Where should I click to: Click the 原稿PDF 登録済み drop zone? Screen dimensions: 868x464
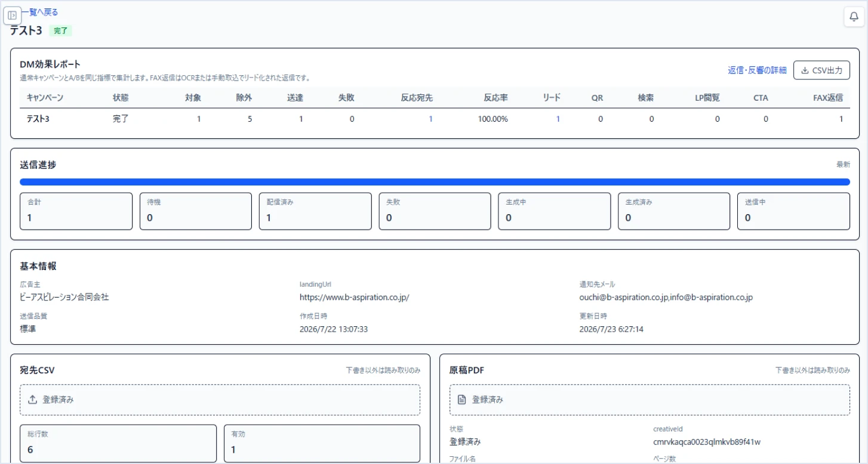click(650, 400)
